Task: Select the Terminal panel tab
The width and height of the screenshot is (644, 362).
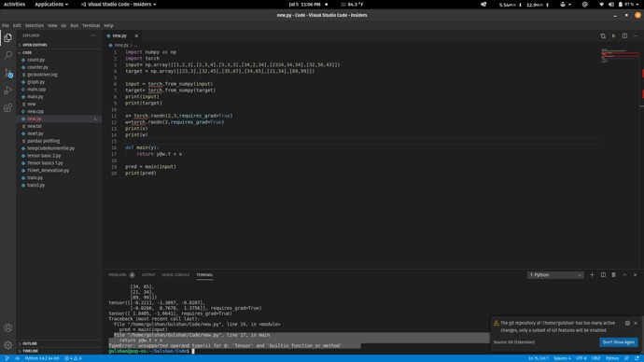Action: (204, 275)
